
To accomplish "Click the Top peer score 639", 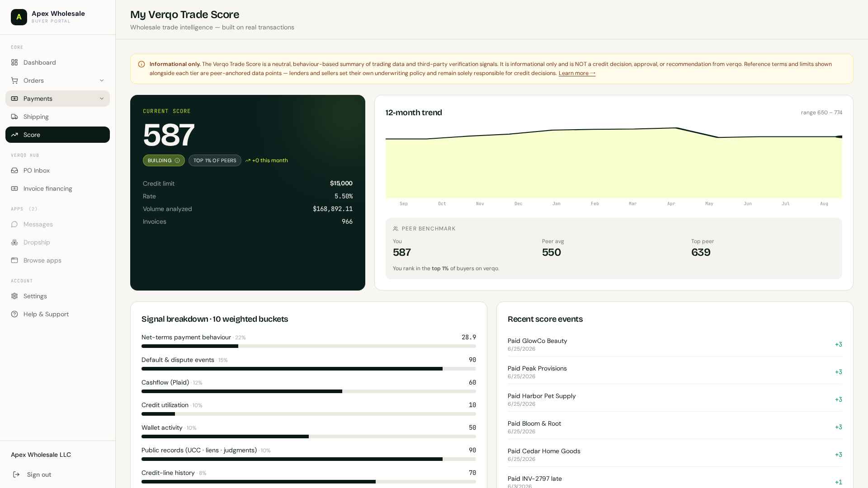I will 701,252.
